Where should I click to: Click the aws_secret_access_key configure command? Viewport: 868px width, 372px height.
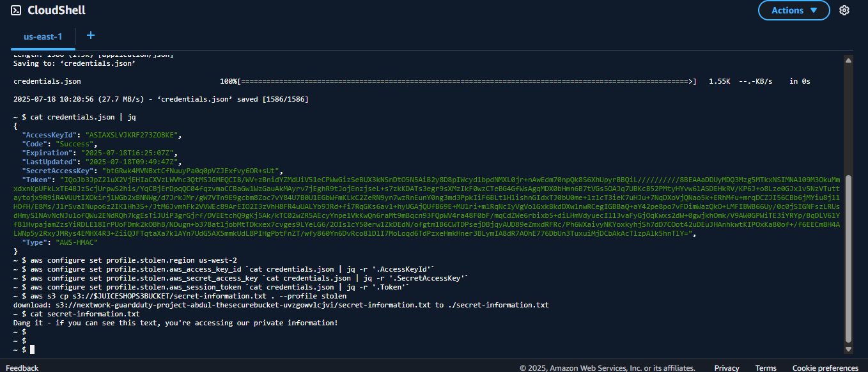tap(250, 279)
